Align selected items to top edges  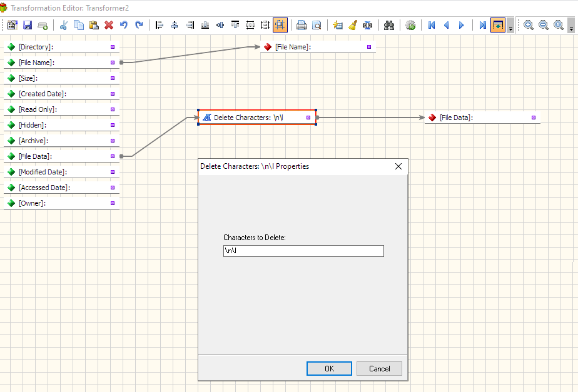pos(235,25)
